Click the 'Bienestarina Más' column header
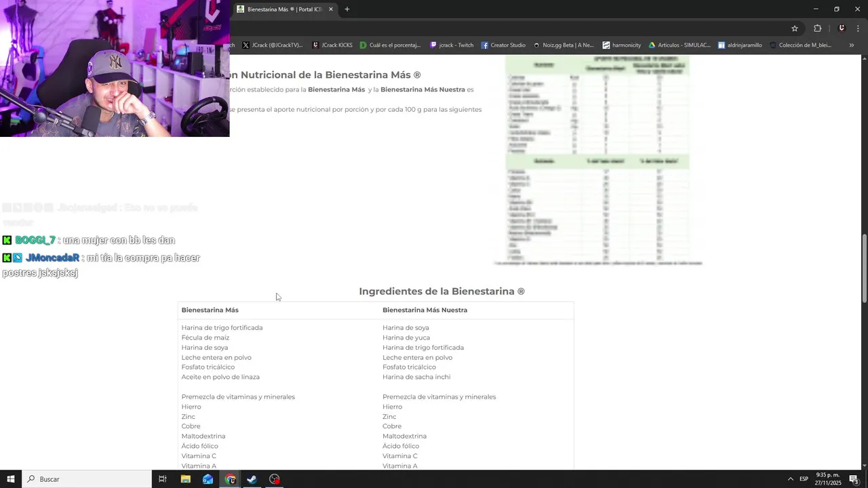The width and height of the screenshot is (868, 488). [x=210, y=310]
